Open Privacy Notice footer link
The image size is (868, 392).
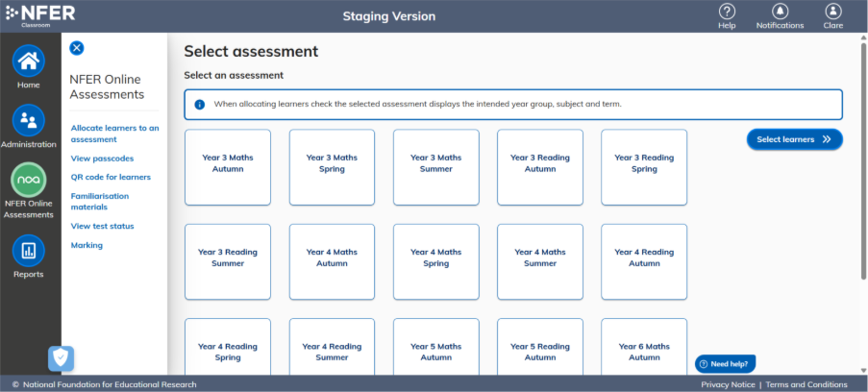click(728, 384)
